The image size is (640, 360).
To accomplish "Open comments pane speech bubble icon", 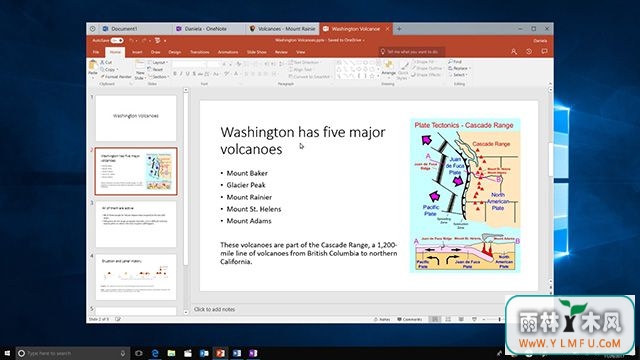I will (544, 52).
